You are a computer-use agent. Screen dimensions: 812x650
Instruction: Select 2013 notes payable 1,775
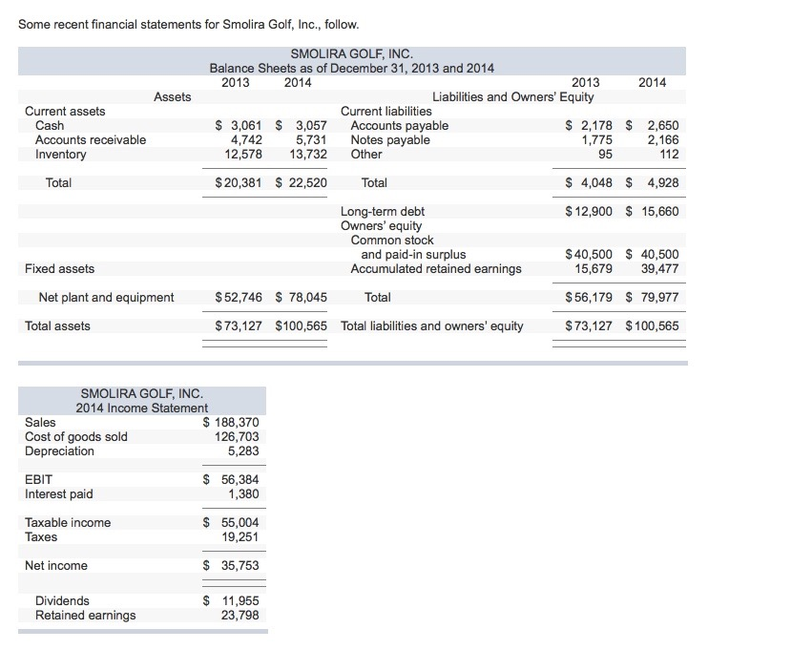[x=597, y=140]
